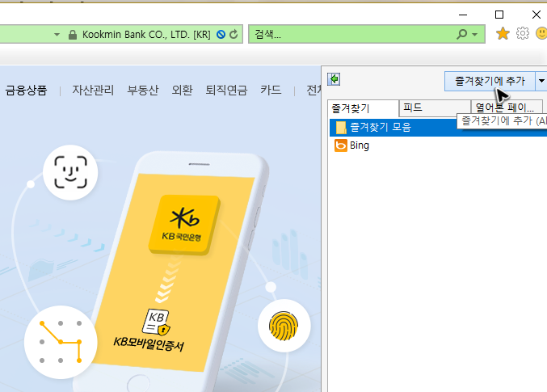
Task: Open the 외환 menu
Action: point(182,91)
